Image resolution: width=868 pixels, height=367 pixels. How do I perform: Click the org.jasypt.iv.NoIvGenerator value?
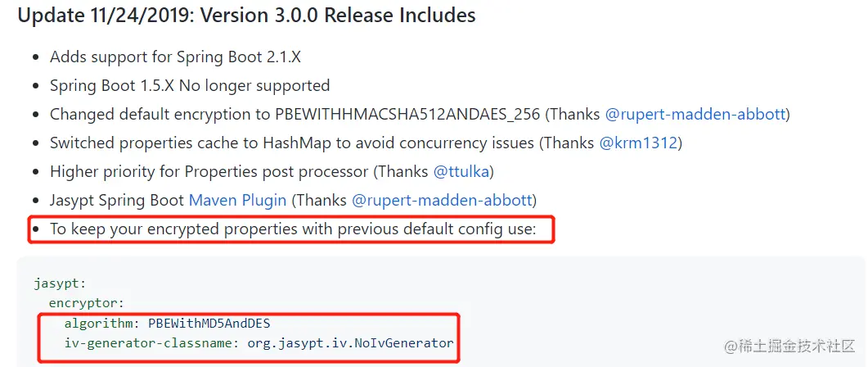pyautogui.click(x=350, y=343)
